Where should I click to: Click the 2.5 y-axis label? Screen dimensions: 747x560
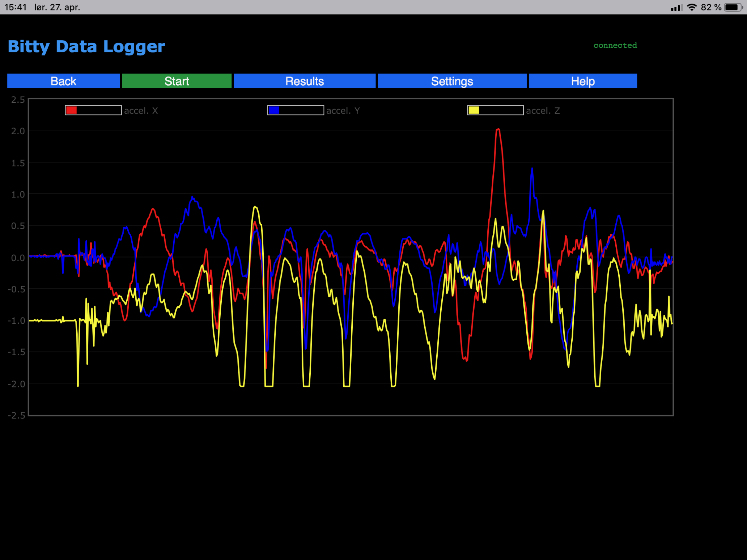pyautogui.click(x=18, y=100)
